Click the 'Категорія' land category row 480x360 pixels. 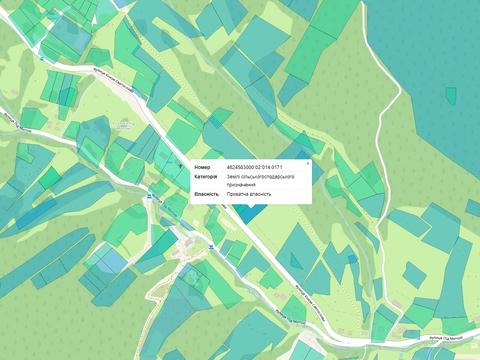coord(251,180)
